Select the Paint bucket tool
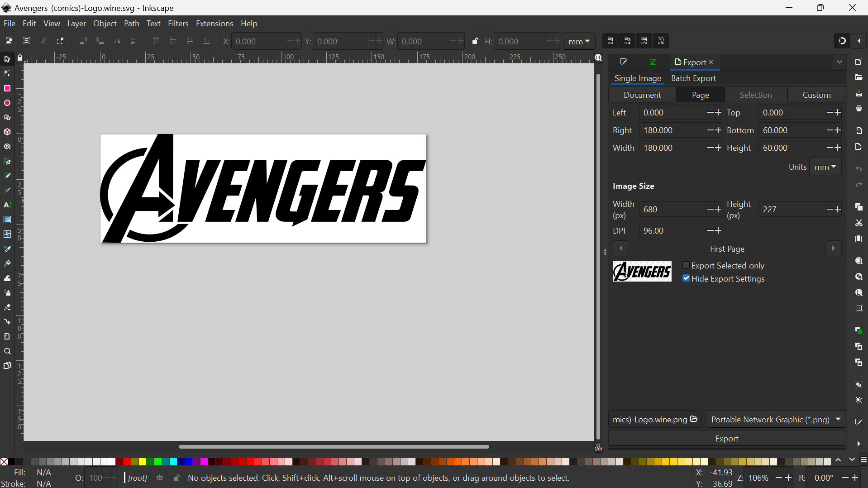 pyautogui.click(x=7, y=263)
